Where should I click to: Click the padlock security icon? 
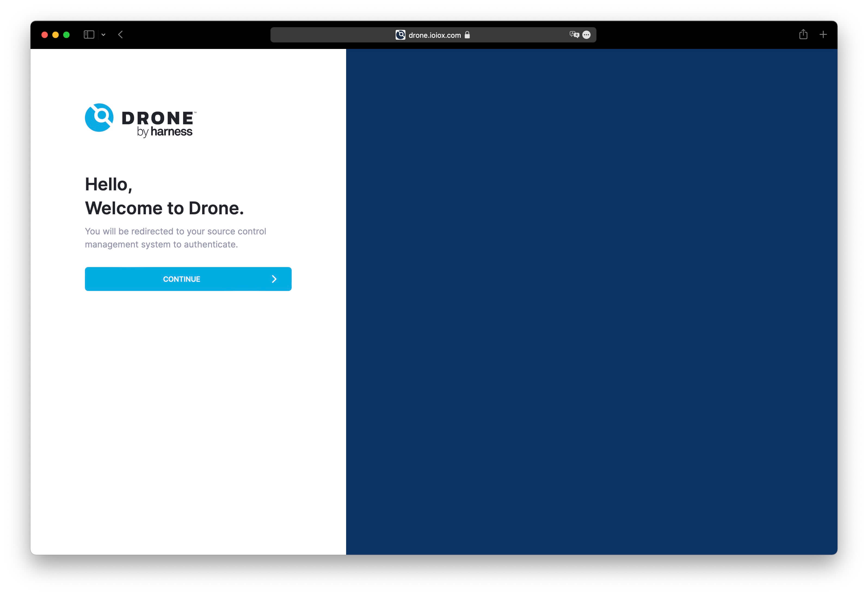[467, 35]
